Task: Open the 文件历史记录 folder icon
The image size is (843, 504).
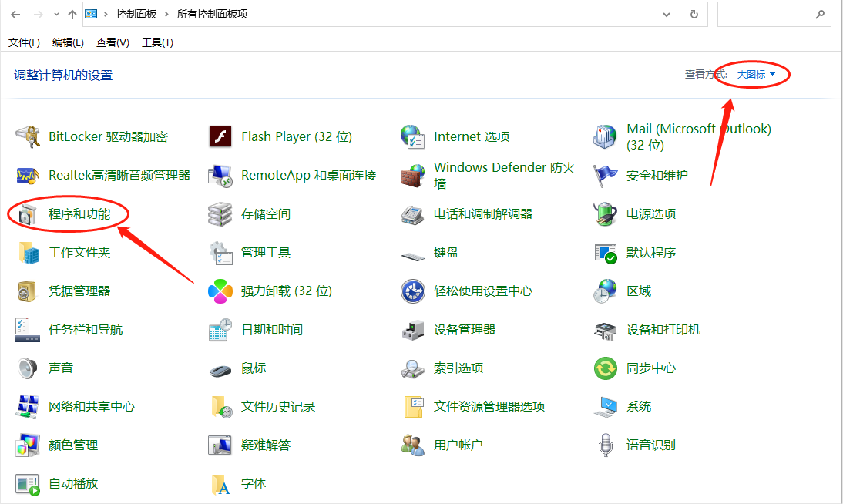Action: [221, 407]
